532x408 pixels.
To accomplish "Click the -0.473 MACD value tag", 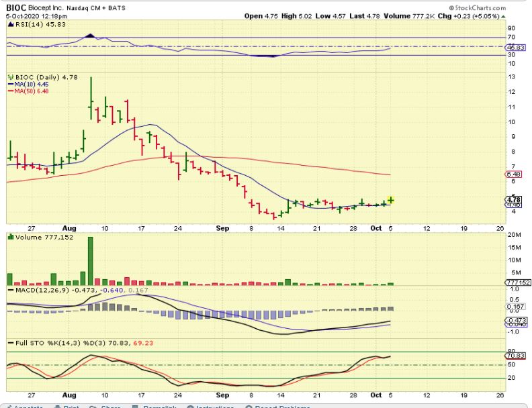I will tap(517, 320).
